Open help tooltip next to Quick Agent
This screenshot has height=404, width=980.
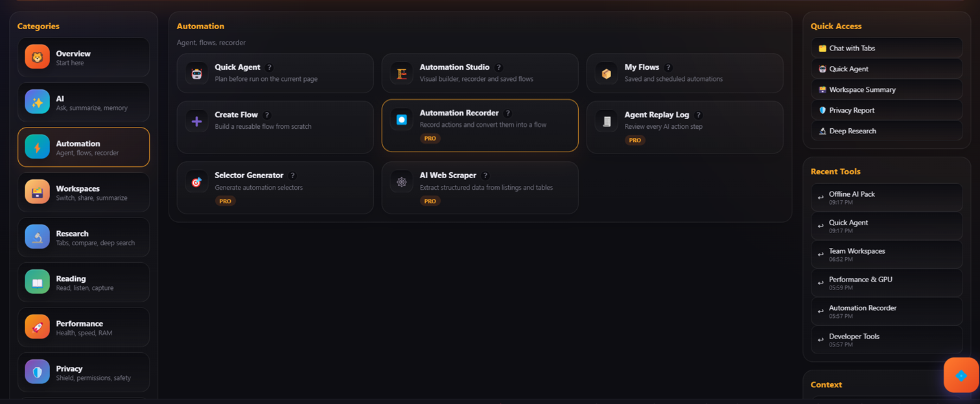coord(270,67)
